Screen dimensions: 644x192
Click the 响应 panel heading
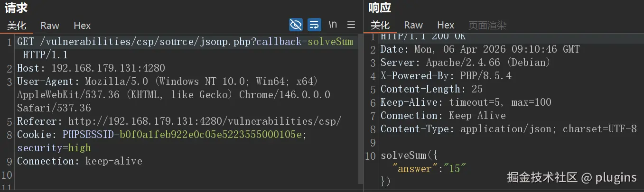(x=380, y=8)
